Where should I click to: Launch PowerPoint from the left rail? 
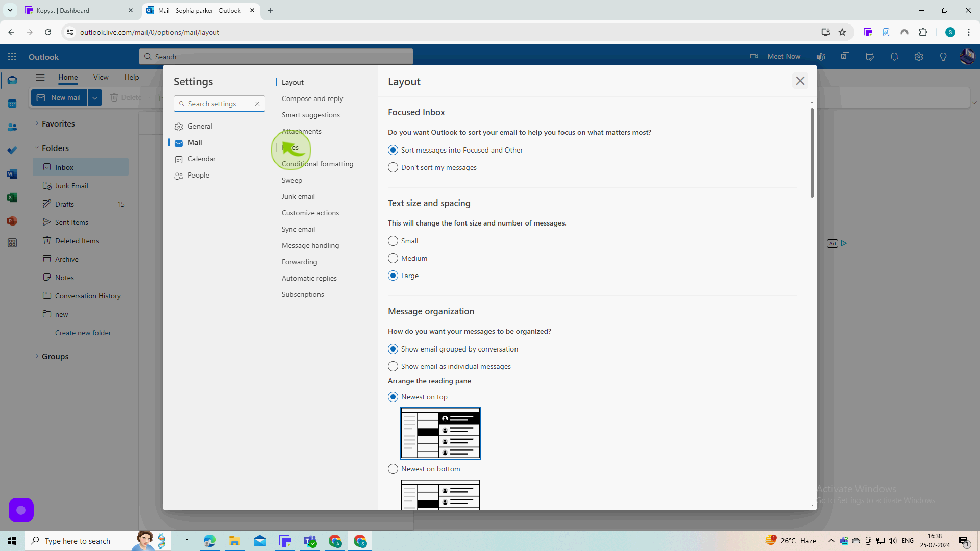click(x=12, y=221)
